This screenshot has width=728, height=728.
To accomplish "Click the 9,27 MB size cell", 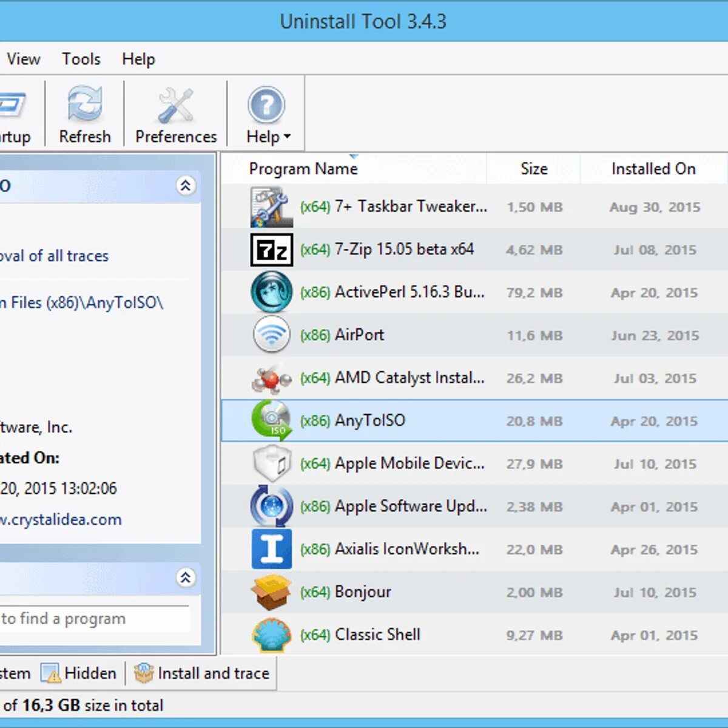I will pyautogui.click(x=534, y=635).
